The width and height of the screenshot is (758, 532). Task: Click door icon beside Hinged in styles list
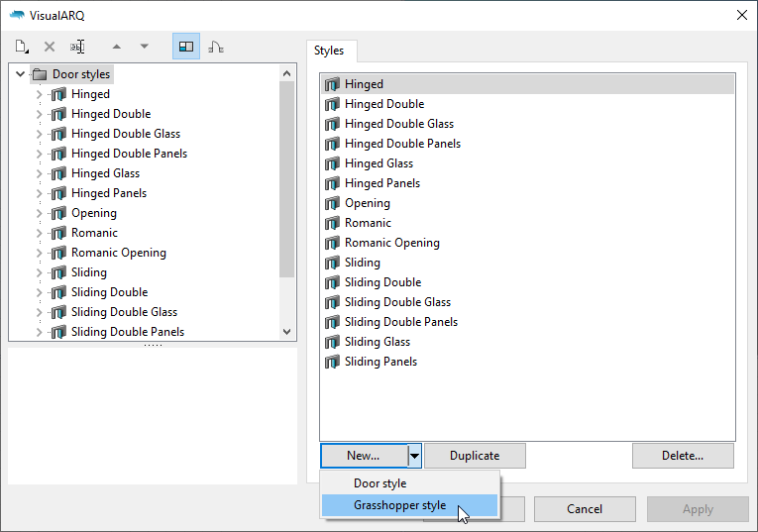(332, 84)
